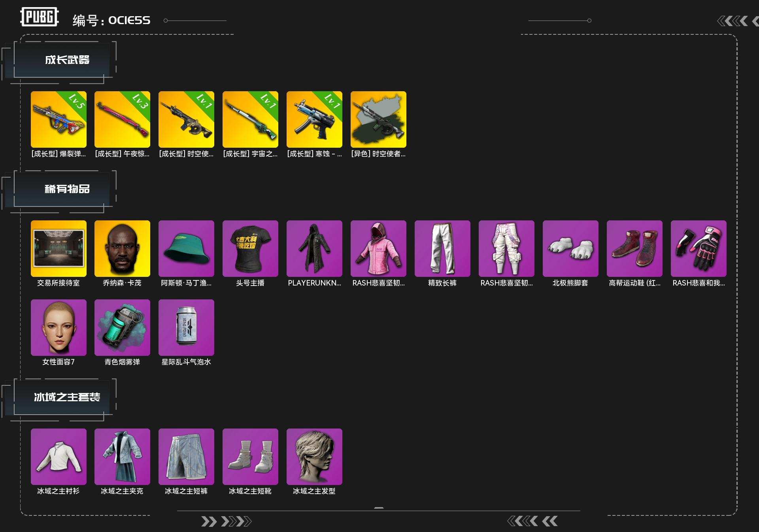Image resolution: width=759 pixels, height=532 pixels.
Task: Click the 乔纳森·卡茂 name label
Action: (122, 283)
